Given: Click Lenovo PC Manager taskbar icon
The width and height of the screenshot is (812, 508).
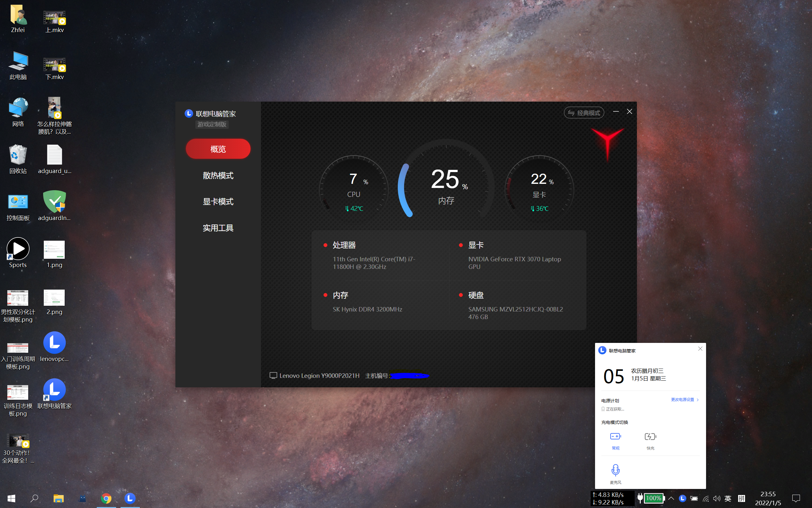Looking at the screenshot, I should [130, 498].
